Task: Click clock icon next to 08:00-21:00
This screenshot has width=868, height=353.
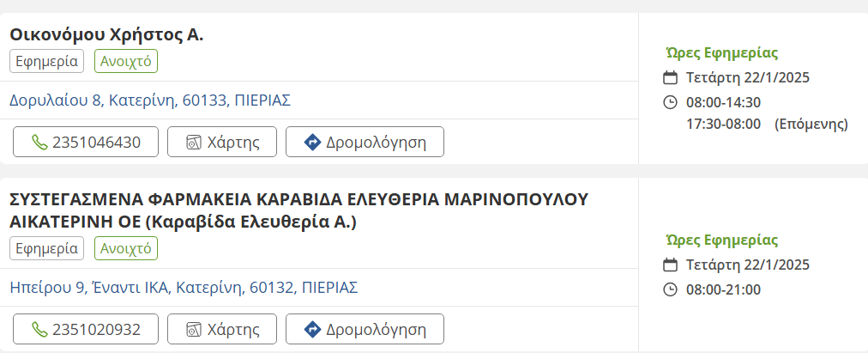Action: pyautogui.click(x=671, y=289)
